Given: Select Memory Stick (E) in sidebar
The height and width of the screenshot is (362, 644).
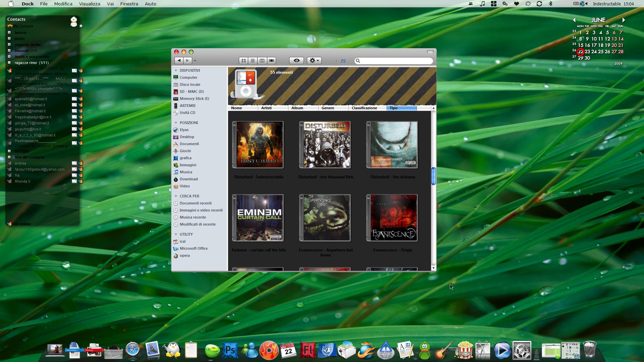Looking at the screenshot, I should pyautogui.click(x=194, y=99).
